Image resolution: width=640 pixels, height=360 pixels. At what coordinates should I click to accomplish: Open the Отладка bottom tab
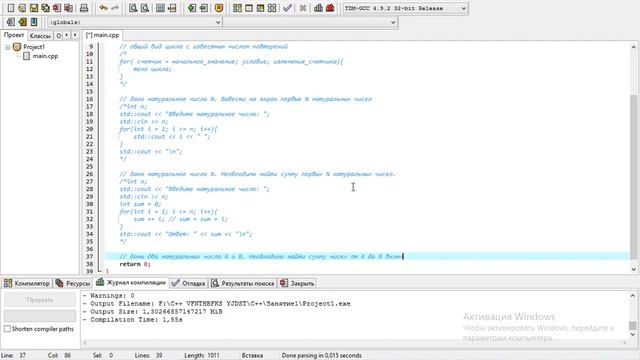188,283
